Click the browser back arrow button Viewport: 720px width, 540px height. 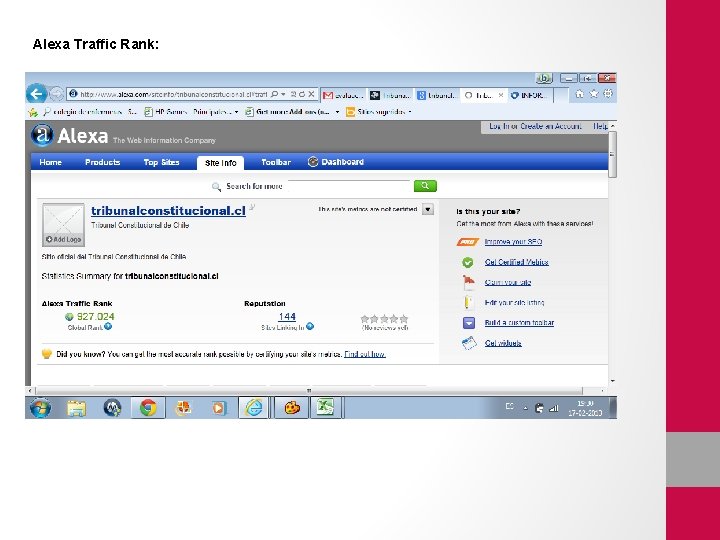point(36,94)
